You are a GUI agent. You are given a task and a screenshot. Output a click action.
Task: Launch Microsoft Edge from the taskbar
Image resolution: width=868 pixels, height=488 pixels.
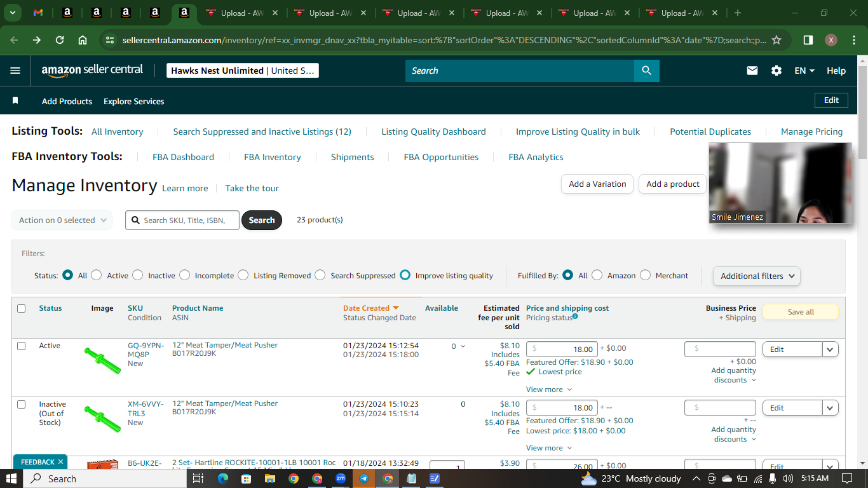(223, 478)
